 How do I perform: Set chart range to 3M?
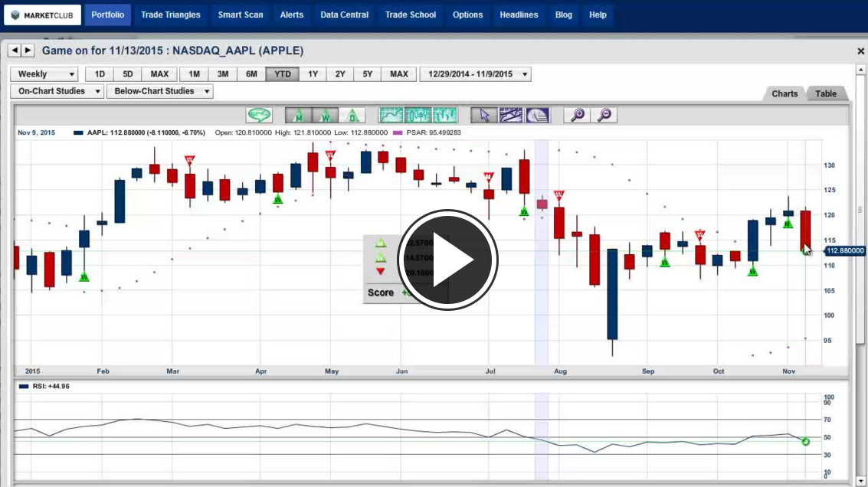pyautogui.click(x=223, y=74)
